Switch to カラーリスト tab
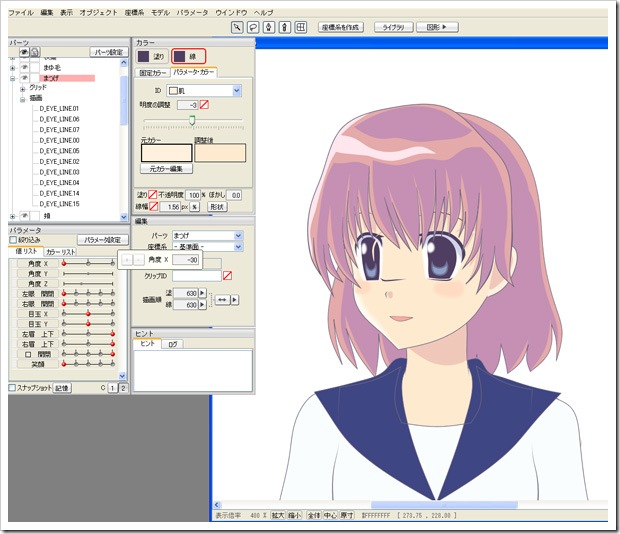 pyautogui.click(x=60, y=252)
